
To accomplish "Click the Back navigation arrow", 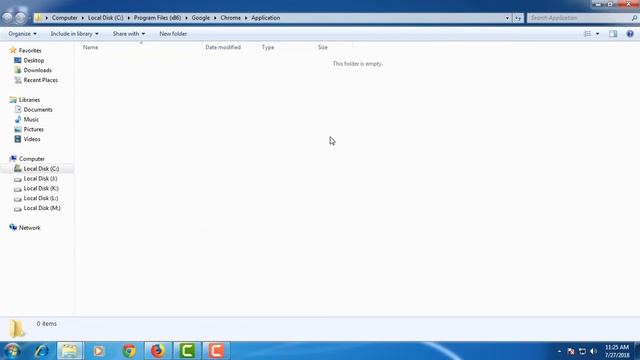I will (x=7, y=18).
